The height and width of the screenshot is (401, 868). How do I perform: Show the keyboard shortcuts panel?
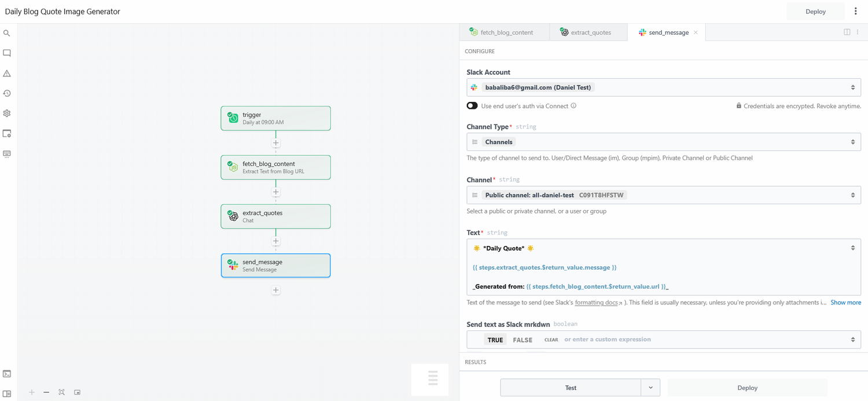(x=7, y=153)
